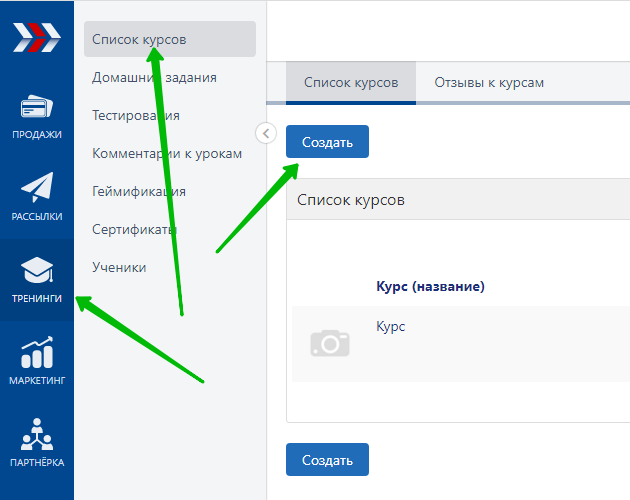Screen dimensions: 630x500
Task: Open the Продажи sales section icon
Action: click(37, 108)
